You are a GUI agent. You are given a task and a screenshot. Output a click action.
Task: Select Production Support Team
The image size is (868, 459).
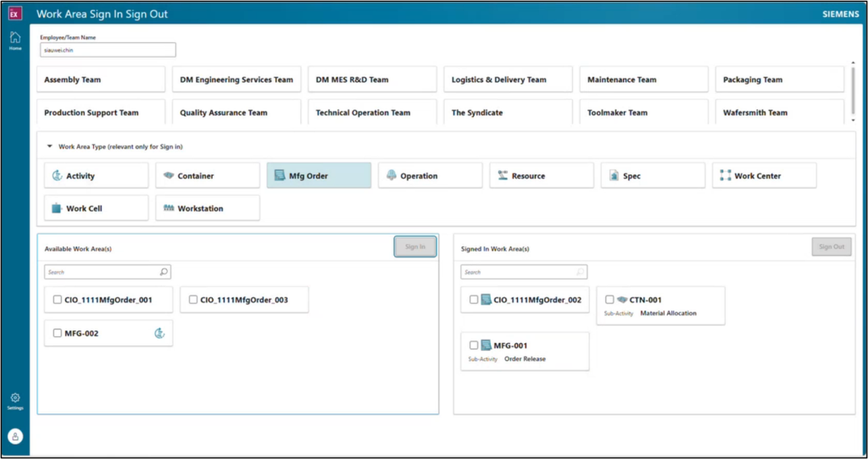pos(101,112)
